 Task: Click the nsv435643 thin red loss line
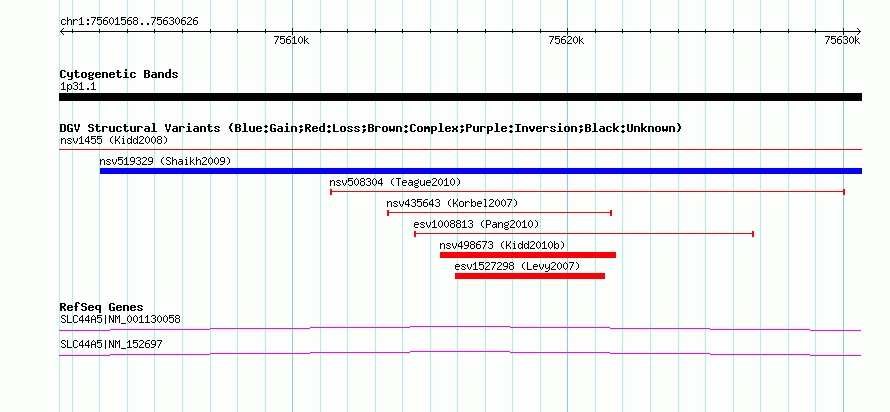(x=499, y=213)
